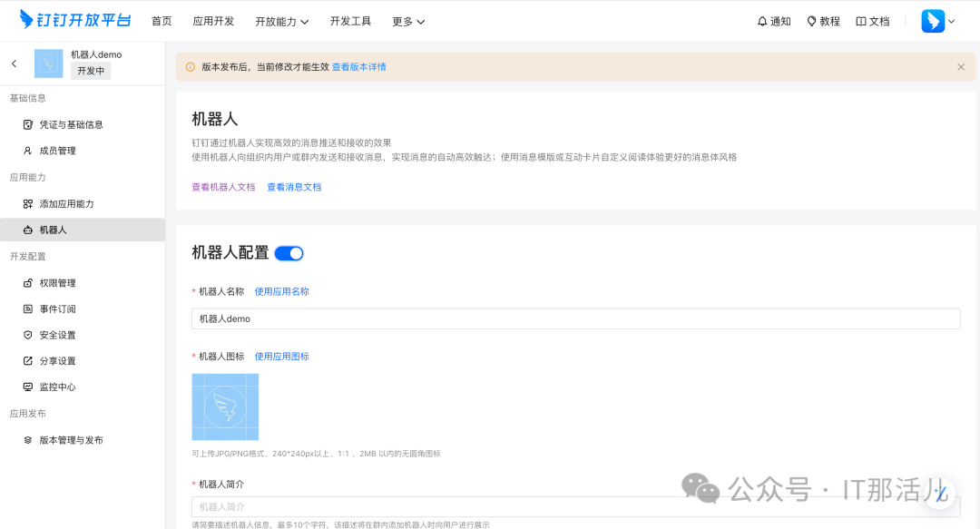980x529 pixels.
Task: Toggle the 机器人配置 switch
Action: point(289,253)
